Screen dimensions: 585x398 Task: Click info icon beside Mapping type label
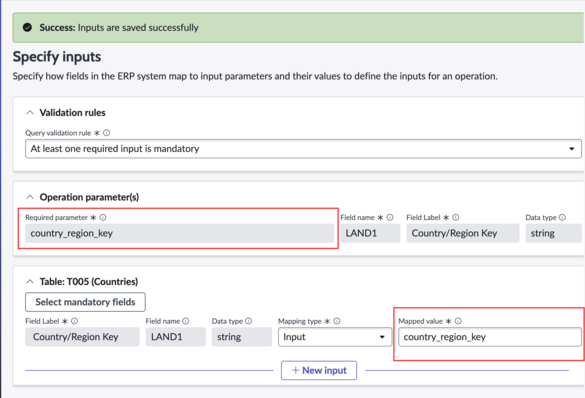point(337,321)
